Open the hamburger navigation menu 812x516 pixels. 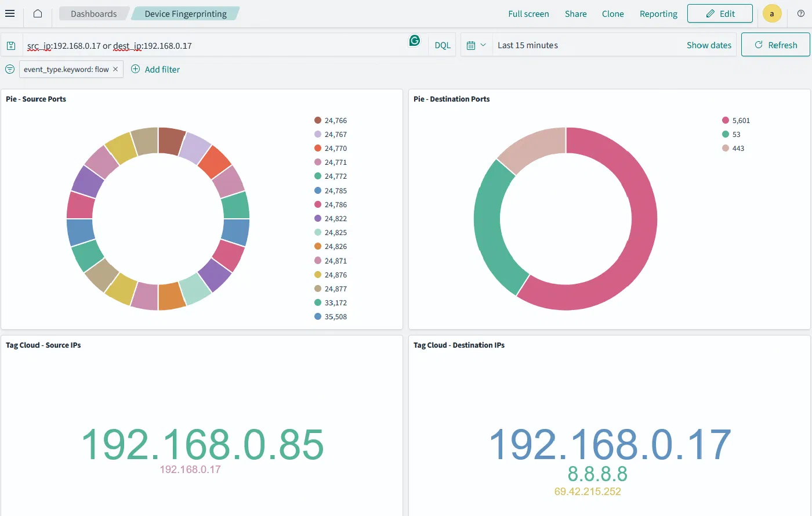click(10, 13)
